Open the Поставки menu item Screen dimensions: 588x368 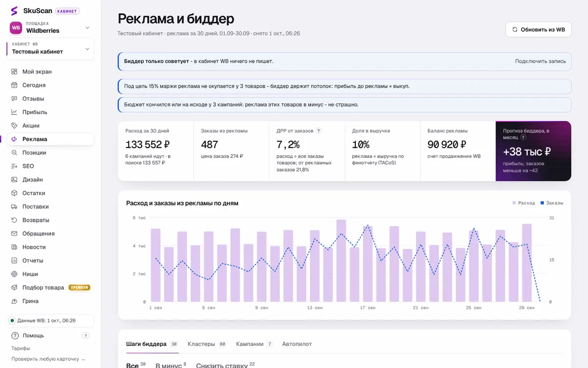50,207
